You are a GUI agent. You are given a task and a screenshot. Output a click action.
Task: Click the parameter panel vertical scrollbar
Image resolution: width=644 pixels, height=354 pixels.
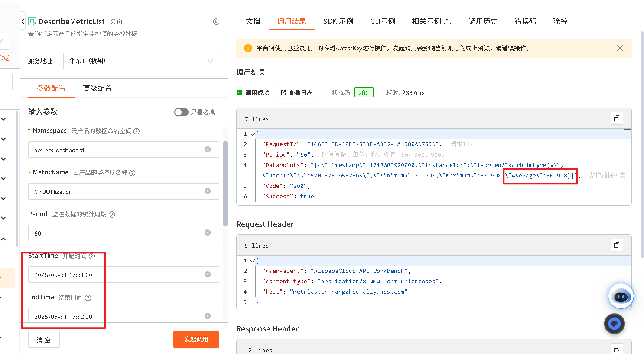point(225,184)
